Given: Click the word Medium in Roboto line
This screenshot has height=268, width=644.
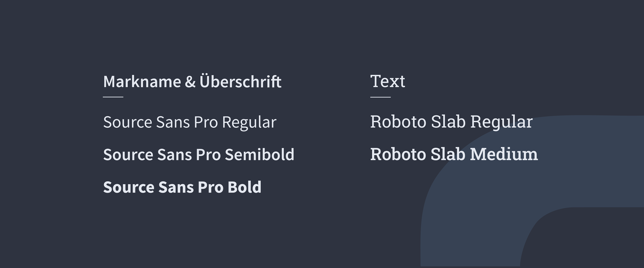Looking at the screenshot, I should coord(504,154).
